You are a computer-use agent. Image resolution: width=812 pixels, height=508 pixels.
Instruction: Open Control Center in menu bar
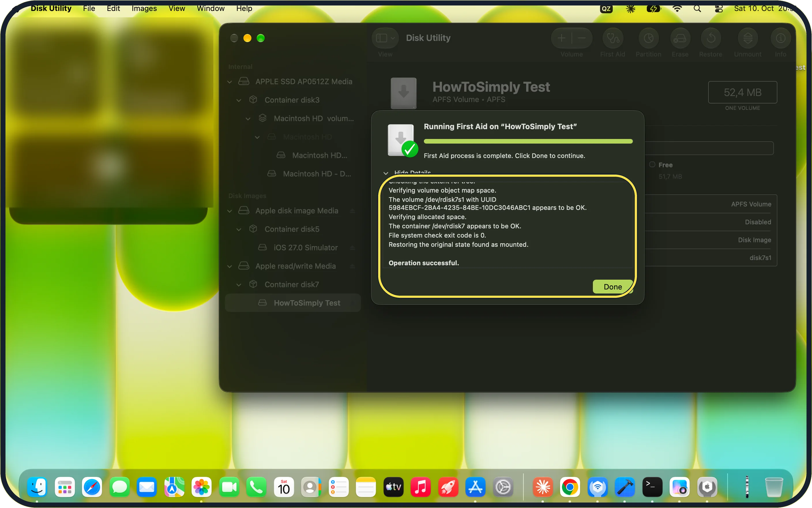[719, 9]
